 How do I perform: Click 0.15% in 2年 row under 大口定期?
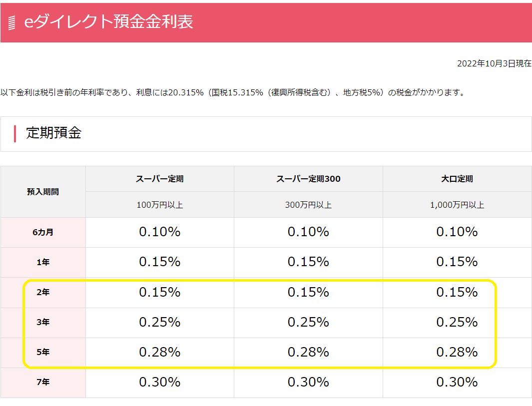coord(457,292)
